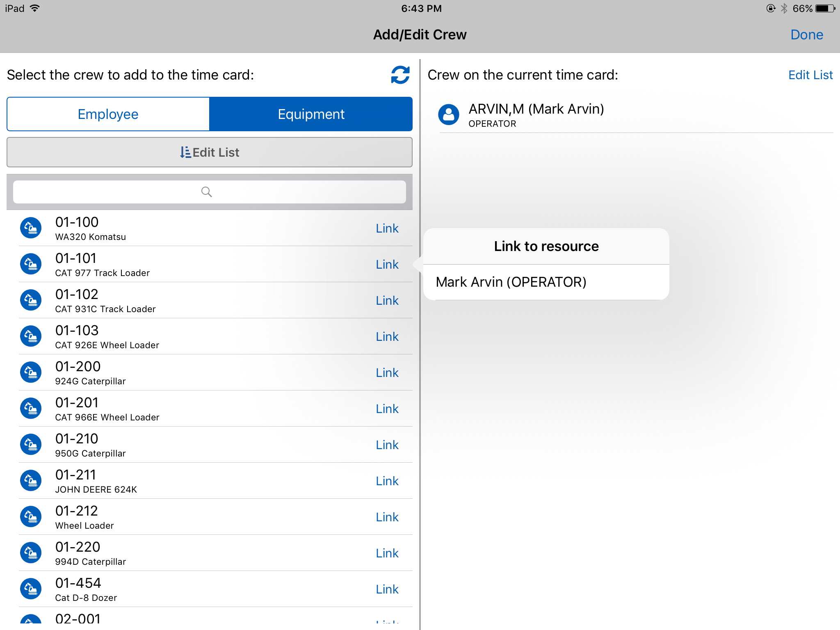This screenshot has height=630, width=840.
Task: Click equipment icon for 01-211 JOHN DEERE
Action: click(31, 481)
